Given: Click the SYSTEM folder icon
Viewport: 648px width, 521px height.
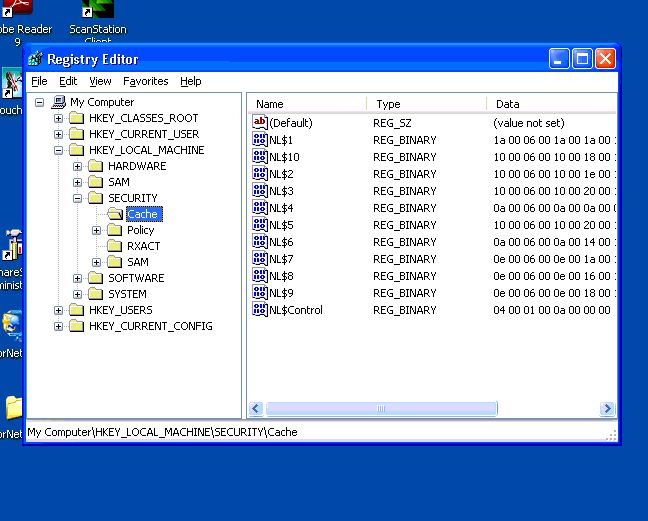Looking at the screenshot, I should (x=95, y=294).
